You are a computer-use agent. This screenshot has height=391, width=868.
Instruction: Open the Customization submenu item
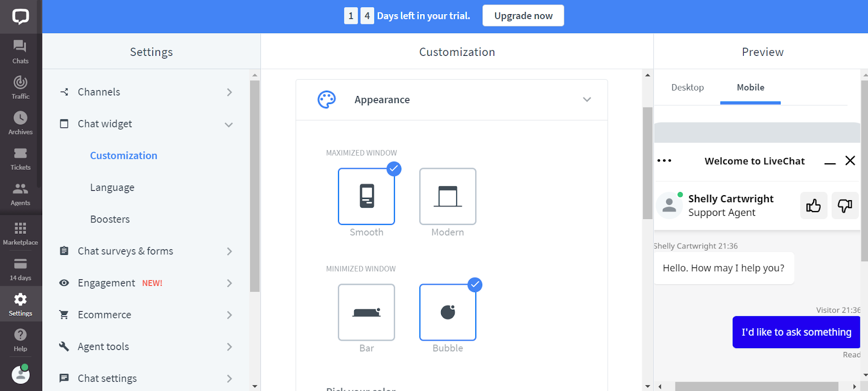coord(124,156)
